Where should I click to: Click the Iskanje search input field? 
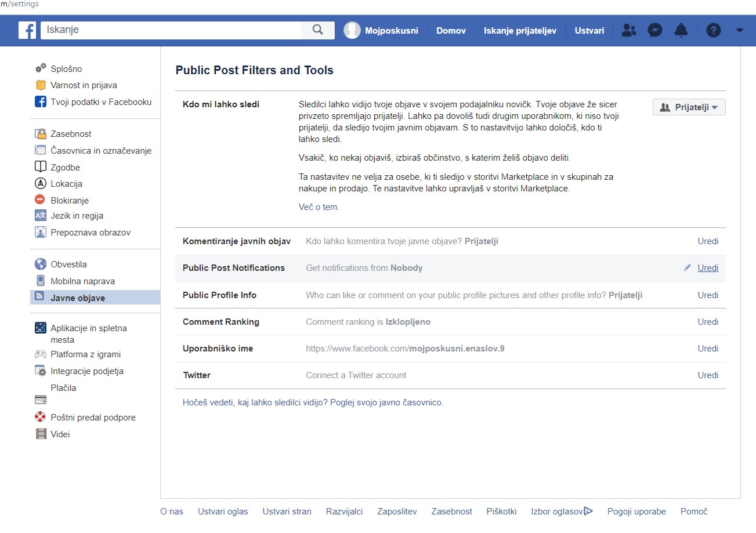tap(171, 30)
